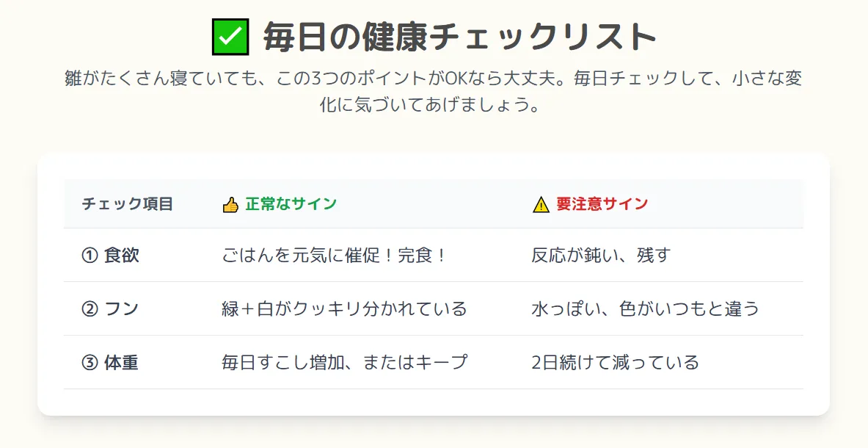Screen dimensions: 868x448
Task: Click the 毎日の健康チェックリスト heading text
Action: (x=459, y=37)
